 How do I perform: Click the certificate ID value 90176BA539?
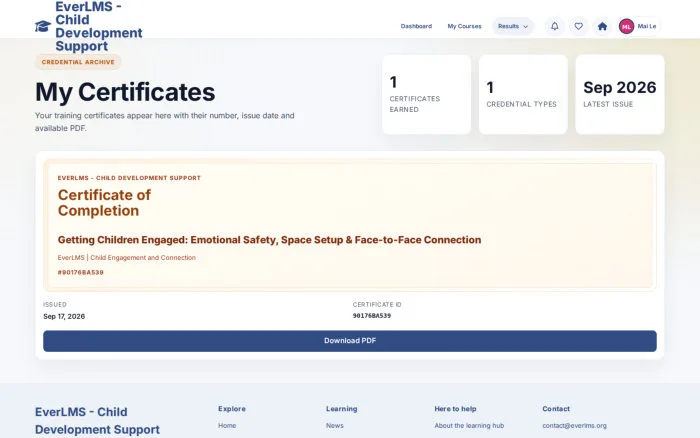(x=371, y=316)
